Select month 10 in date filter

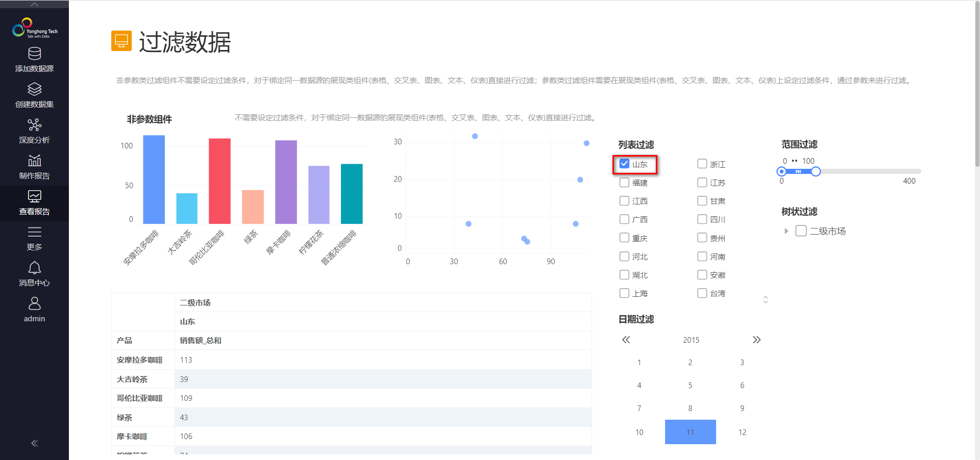click(x=639, y=432)
